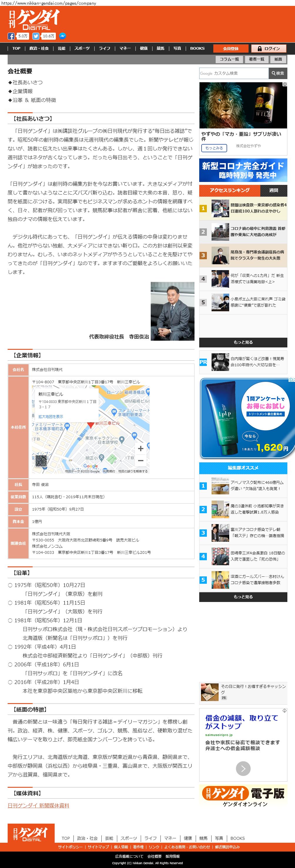This screenshot has height=868, width=295.
Task: Open 芸能 in the navigation bar
Action: [61, 48]
